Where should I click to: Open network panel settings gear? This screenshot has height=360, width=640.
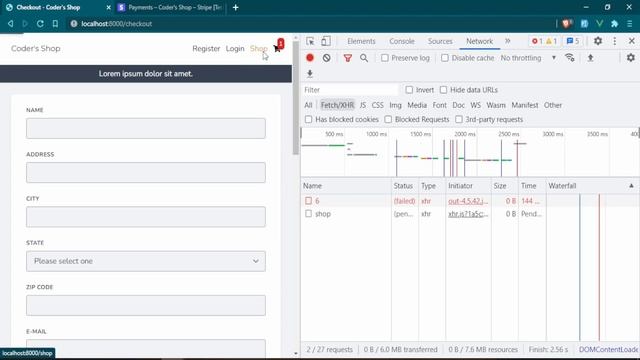(631, 58)
